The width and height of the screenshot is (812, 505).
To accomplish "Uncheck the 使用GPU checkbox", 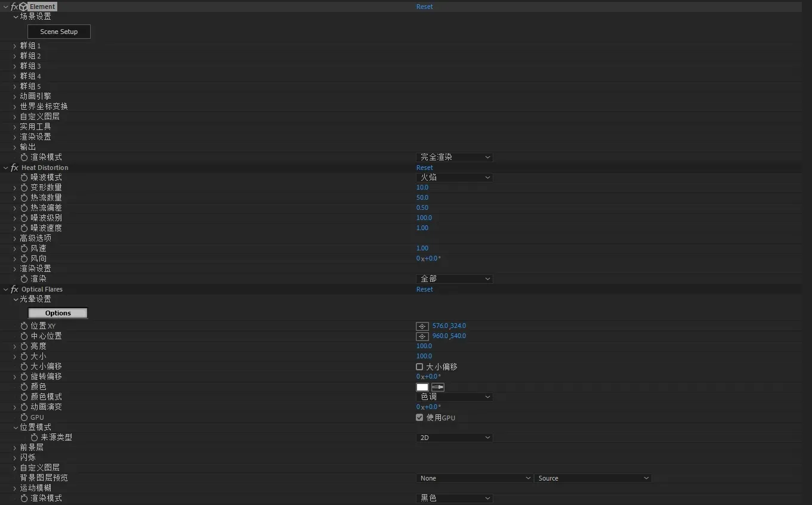I will point(419,417).
